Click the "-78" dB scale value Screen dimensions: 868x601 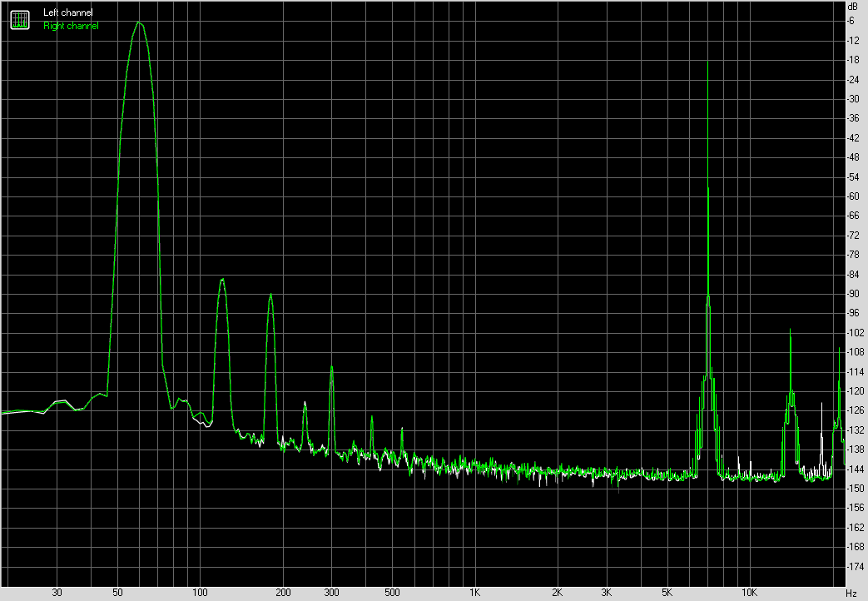point(853,255)
